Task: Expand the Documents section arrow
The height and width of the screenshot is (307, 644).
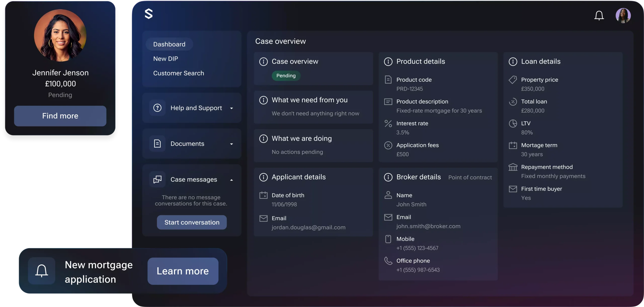Action: 231,144
